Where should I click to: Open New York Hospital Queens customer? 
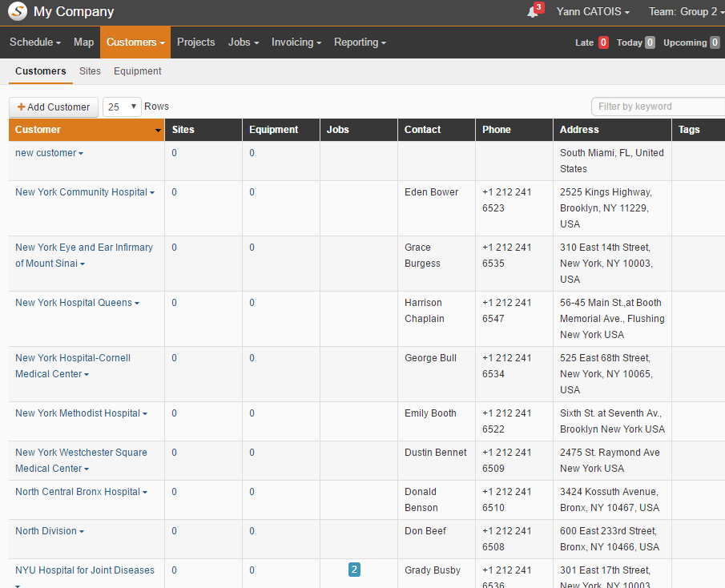pos(74,303)
